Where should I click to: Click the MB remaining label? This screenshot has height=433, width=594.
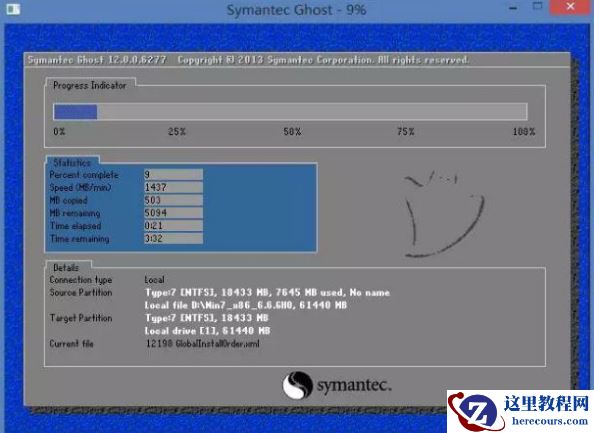[x=75, y=214]
